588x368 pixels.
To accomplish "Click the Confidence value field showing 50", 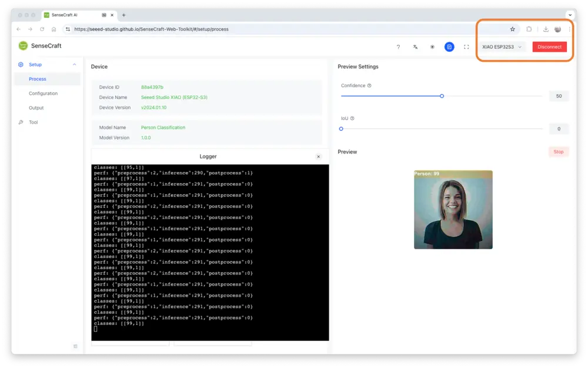I will (x=559, y=96).
